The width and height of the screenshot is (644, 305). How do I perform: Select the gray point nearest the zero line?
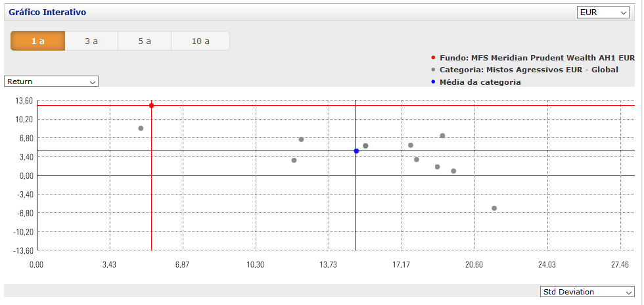tap(453, 171)
